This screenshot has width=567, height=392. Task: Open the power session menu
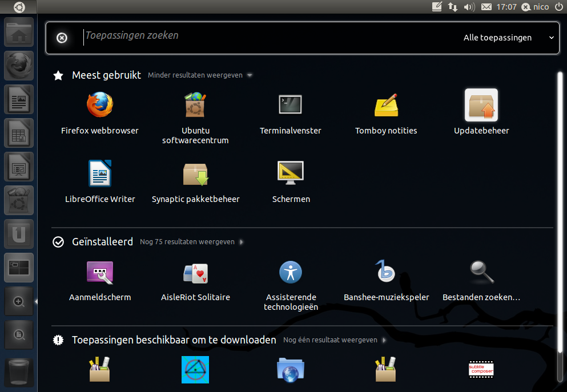tap(558, 7)
